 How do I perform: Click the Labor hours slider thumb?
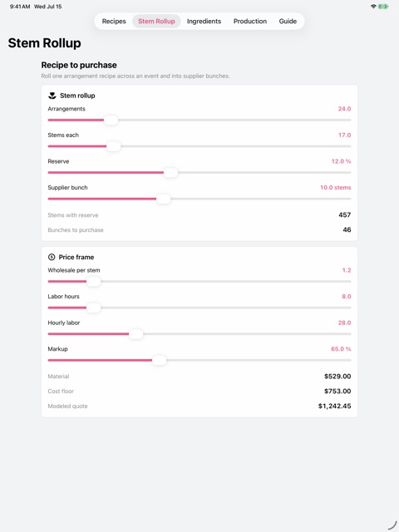point(93,308)
